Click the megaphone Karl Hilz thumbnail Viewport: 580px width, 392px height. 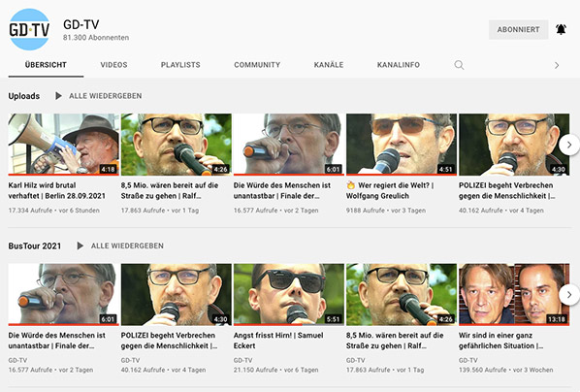tap(64, 145)
